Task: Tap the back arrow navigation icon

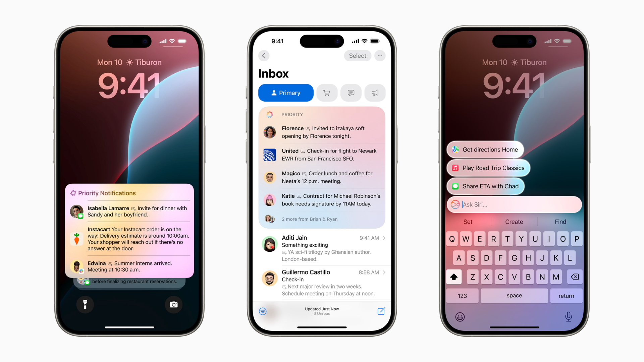Action: click(x=264, y=55)
